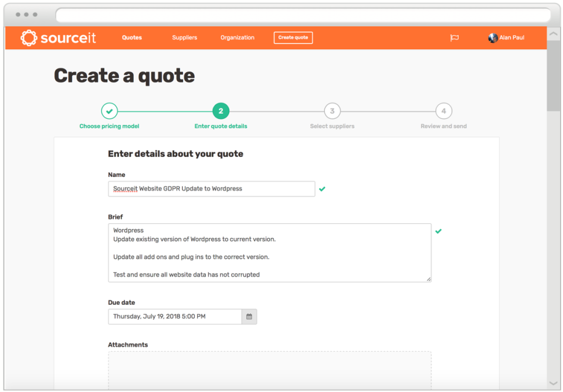Click the Attachments upload area

pyautogui.click(x=270, y=369)
